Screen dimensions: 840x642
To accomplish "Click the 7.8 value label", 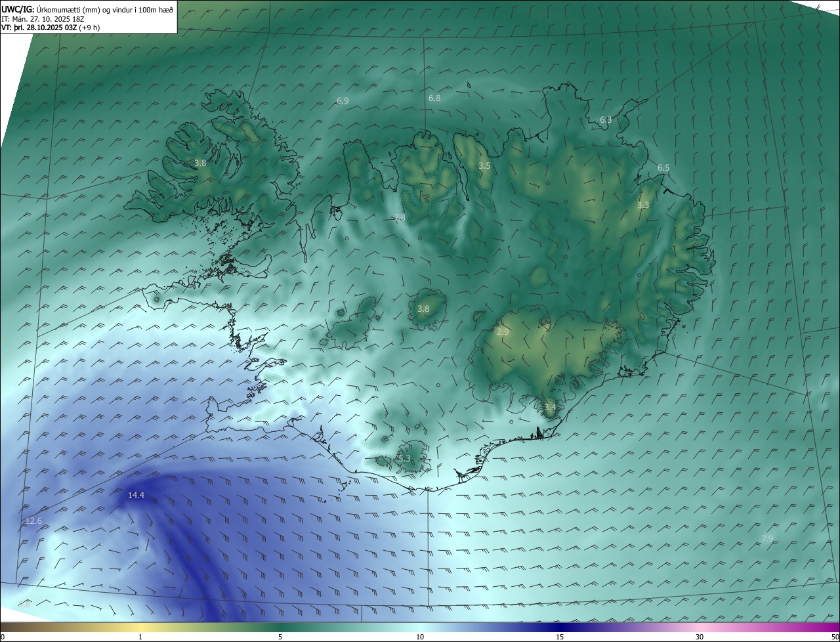I will [400, 218].
